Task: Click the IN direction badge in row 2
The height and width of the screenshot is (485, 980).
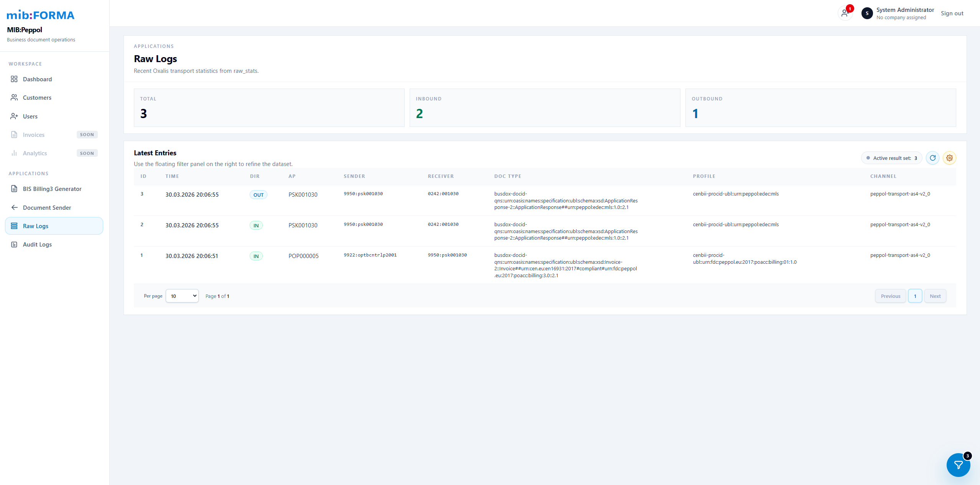Action: 256,225
